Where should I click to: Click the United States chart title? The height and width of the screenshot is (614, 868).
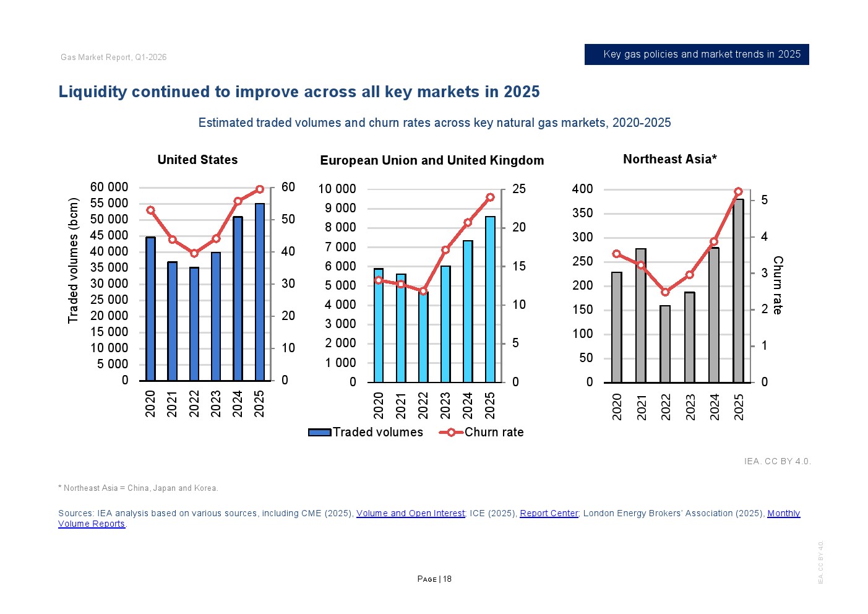[197, 160]
